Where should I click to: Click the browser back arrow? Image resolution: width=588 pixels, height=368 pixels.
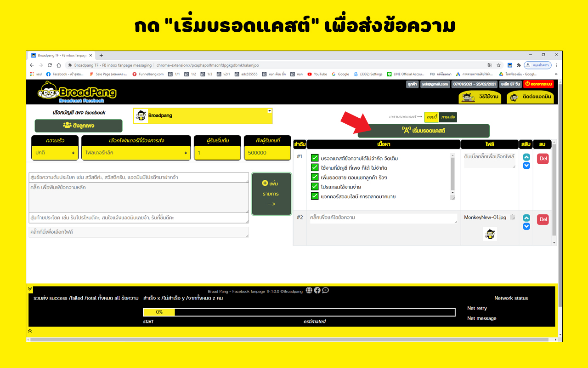(32, 65)
